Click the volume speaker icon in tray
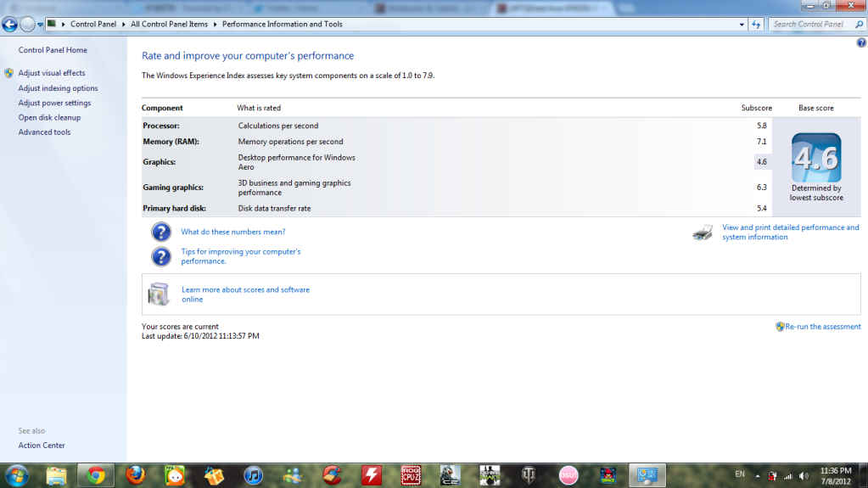868x488 pixels. coord(803,475)
